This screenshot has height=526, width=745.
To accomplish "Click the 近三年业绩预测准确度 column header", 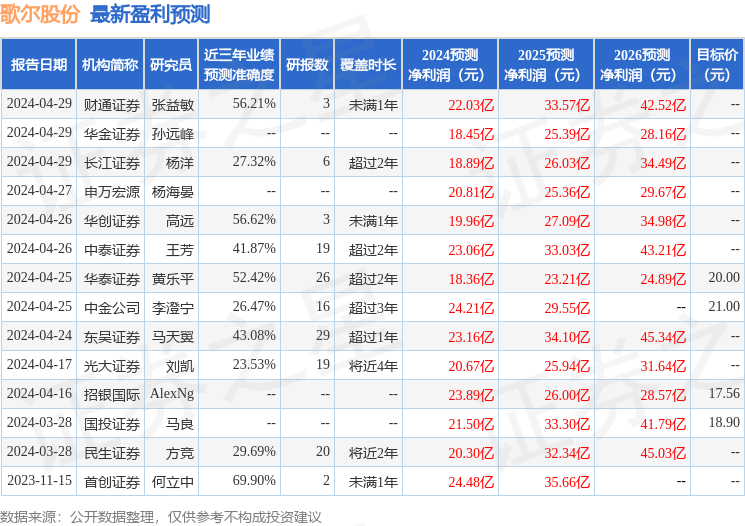I will point(239,65).
